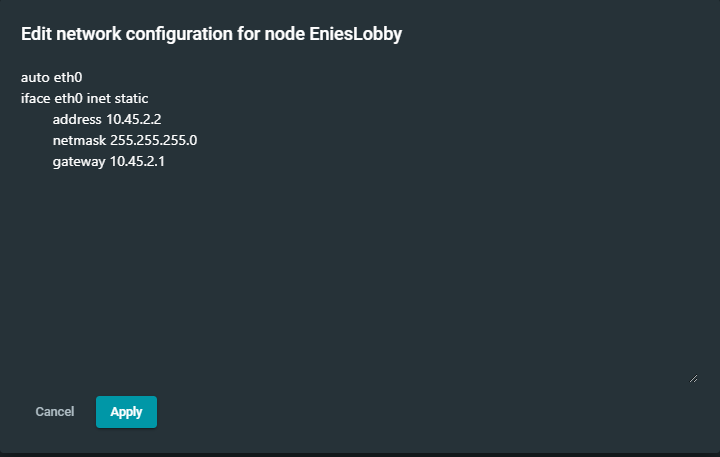The height and width of the screenshot is (457, 720).
Task: Click the Apply button
Action: [126, 412]
